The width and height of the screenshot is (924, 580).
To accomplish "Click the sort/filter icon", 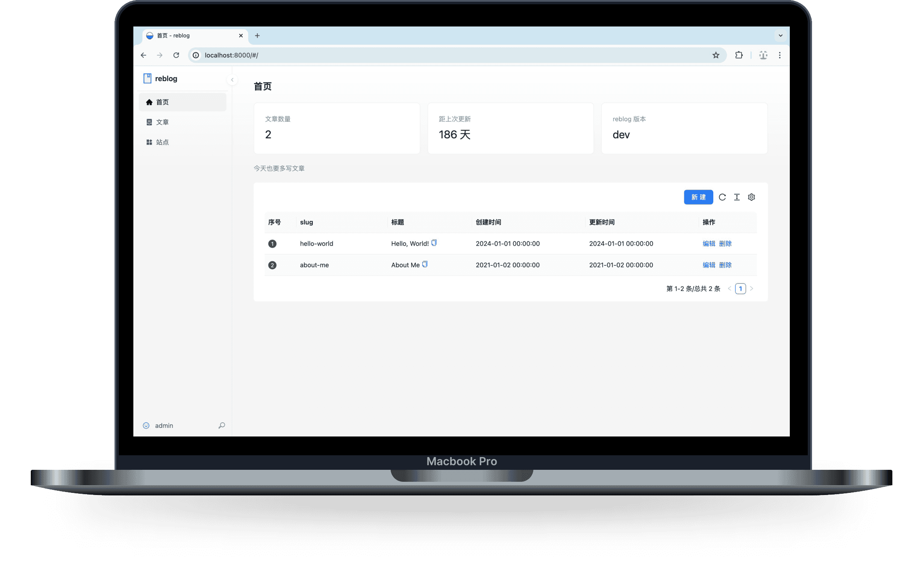I will pyautogui.click(x=736, y=196).
